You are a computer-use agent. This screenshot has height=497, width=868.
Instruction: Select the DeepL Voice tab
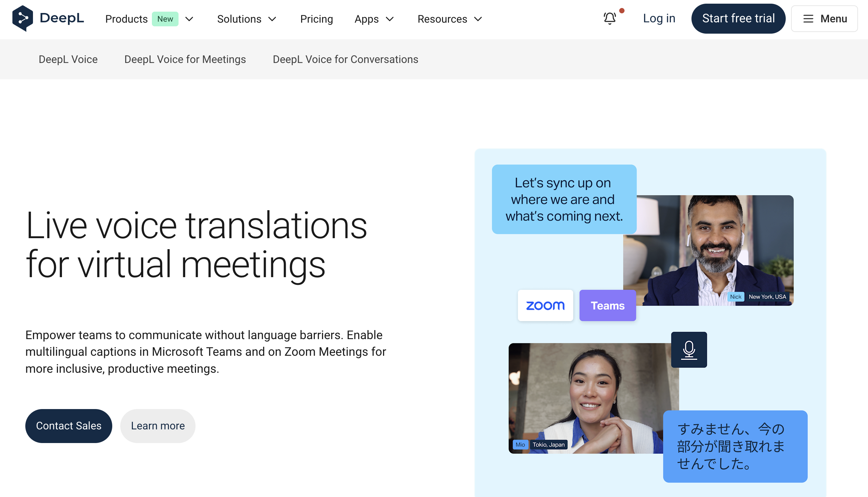pyautogui.click(x=68, y=59)
